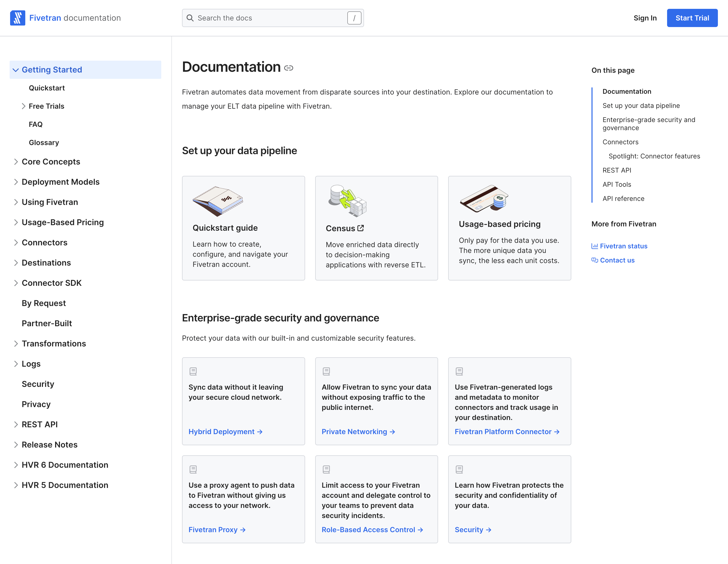
Task: Collapse the Getting Started section
Action: [16, 70]
